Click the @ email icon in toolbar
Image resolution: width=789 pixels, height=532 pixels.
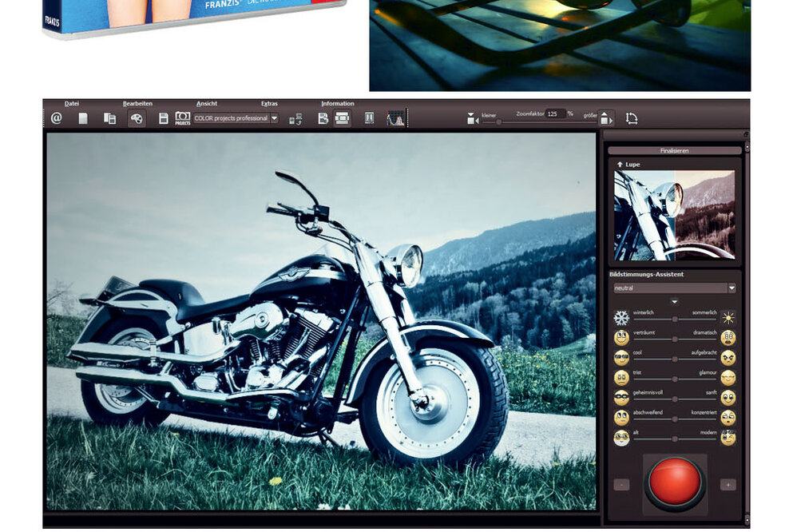click(x=56, y=118)
